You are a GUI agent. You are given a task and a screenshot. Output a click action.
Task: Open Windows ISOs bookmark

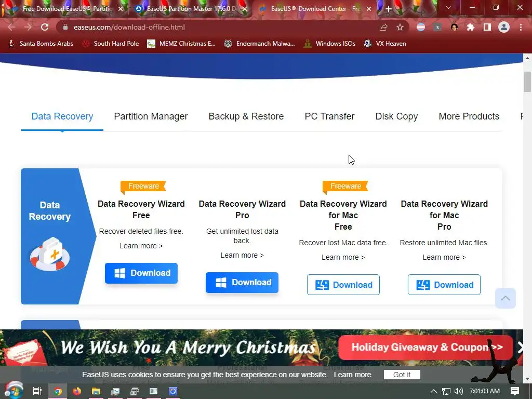(330, 44)
